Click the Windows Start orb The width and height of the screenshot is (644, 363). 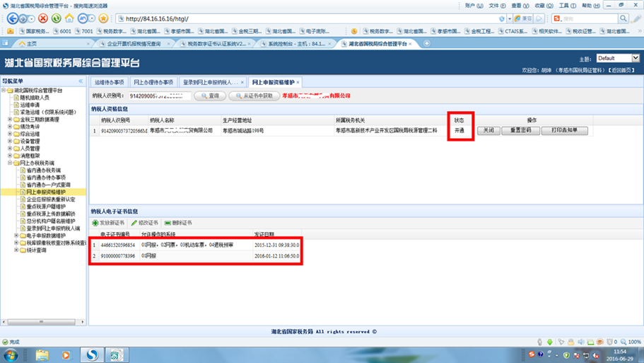point(11,355)
